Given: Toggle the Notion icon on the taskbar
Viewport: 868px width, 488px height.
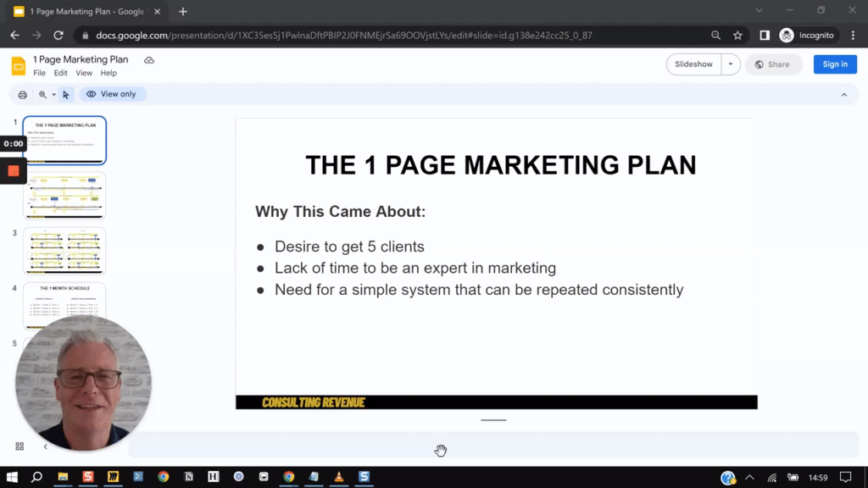Looking at the screenshot, I should (188, 477).
